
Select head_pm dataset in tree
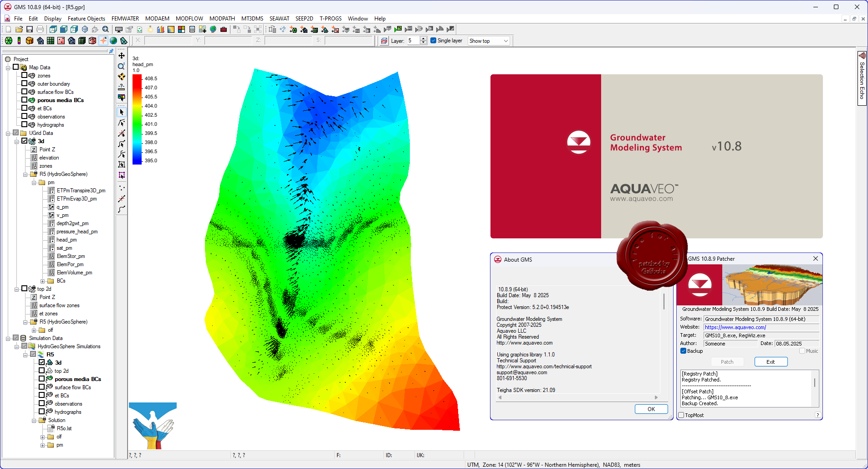coord(66,240)
